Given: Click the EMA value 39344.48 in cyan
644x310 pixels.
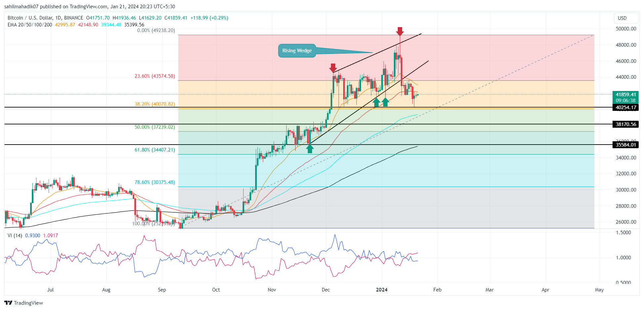Looking at the screenshot, I should [111, 25].
